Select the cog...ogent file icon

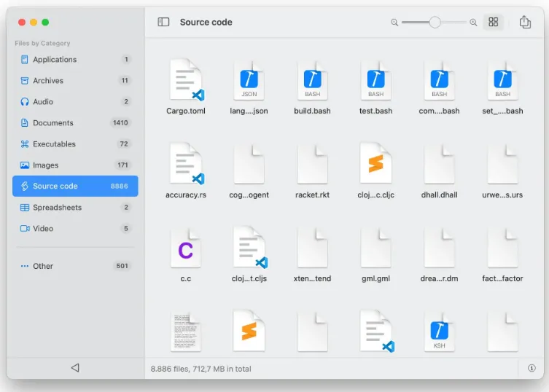click(249, 164)
